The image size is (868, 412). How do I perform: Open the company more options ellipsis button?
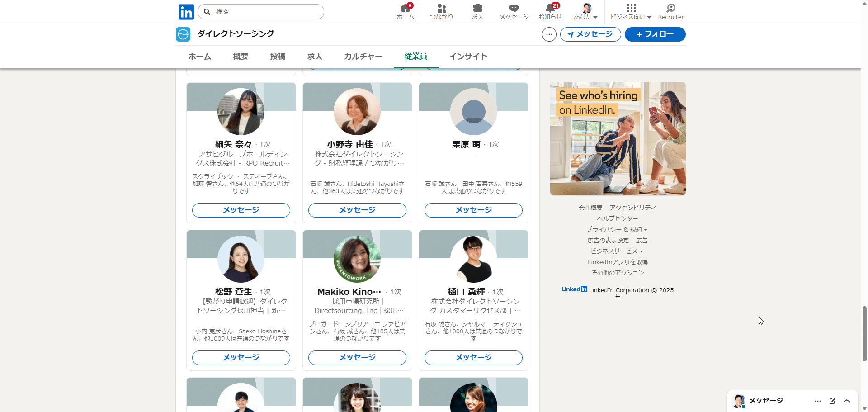coord(549,34)
